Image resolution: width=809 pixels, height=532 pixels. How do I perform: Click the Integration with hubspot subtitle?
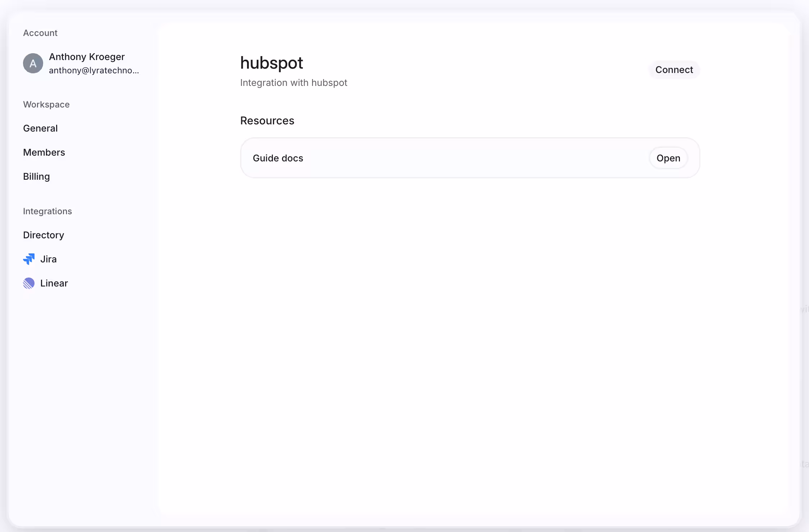(x=293, y=83)
